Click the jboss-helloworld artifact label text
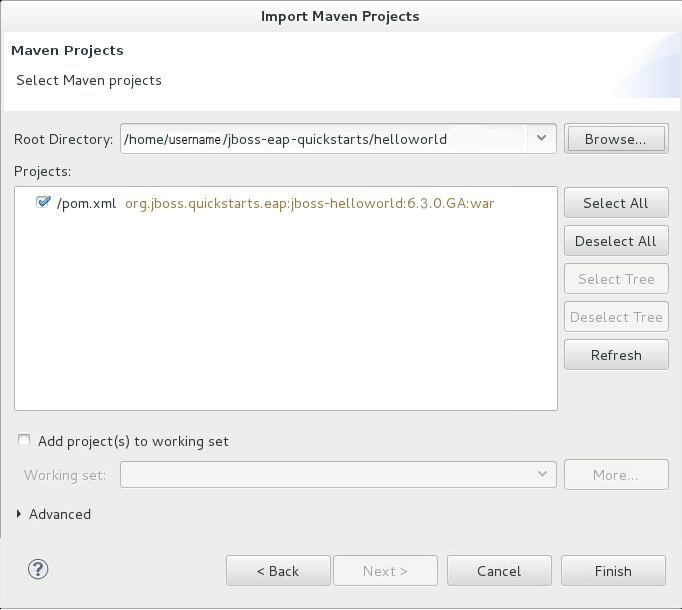 coord(309,203)
